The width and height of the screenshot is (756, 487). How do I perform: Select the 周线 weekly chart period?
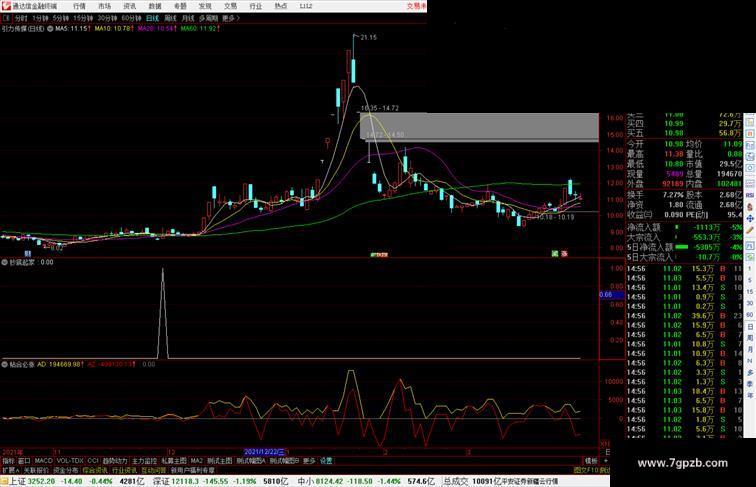click(170, 18)
